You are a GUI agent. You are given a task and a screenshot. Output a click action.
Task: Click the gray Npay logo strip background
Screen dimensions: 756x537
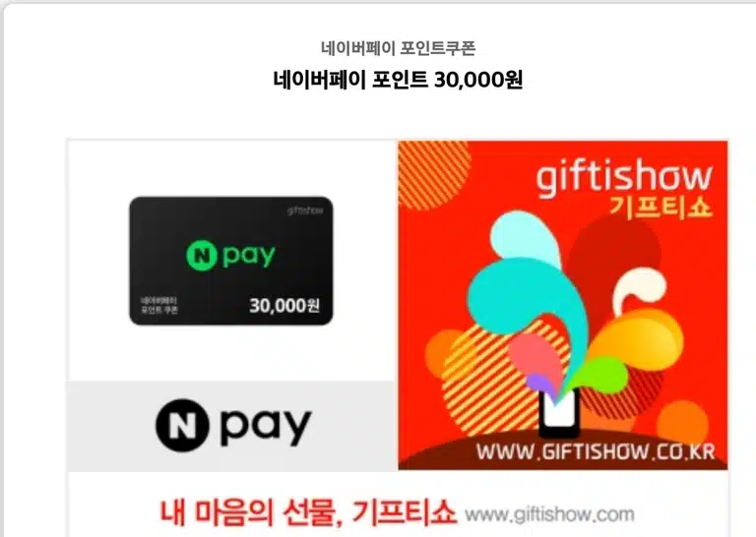(x=232, y=426)
